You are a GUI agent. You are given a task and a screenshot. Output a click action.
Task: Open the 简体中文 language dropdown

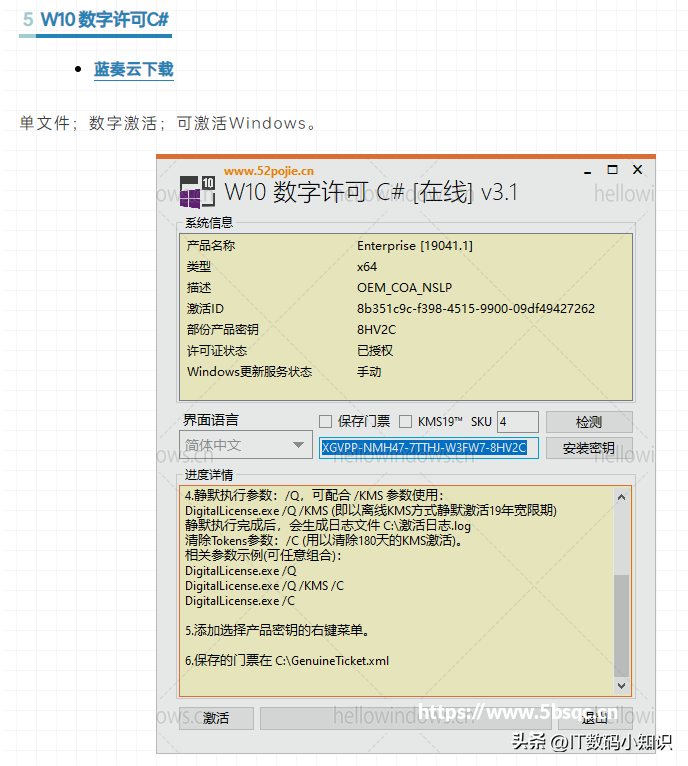click(246, 445)
